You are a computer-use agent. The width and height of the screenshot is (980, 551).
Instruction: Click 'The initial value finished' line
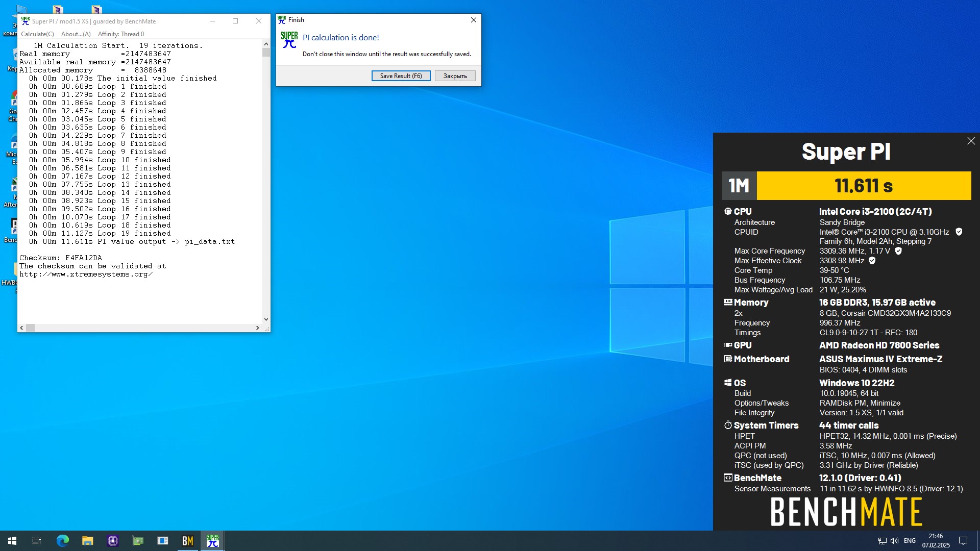[x=122, y=79]
